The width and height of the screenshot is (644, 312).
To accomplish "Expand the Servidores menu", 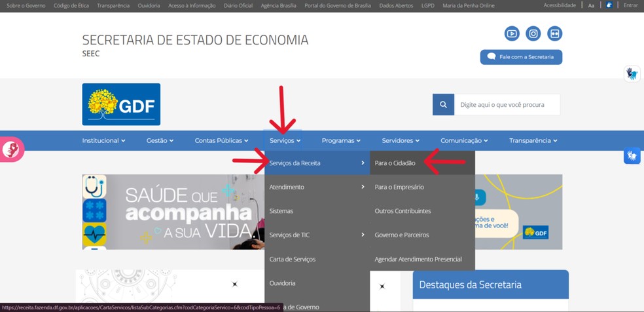I will point(401,140).
